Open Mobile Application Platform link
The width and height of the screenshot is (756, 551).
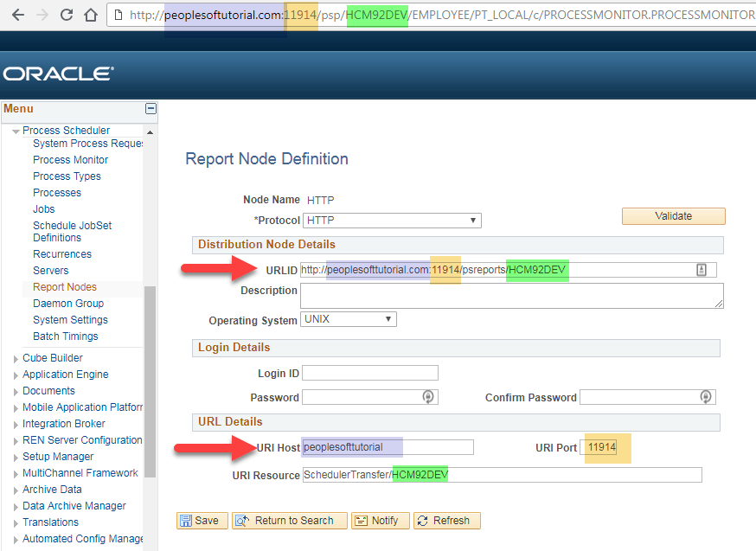tap(82, 407)
